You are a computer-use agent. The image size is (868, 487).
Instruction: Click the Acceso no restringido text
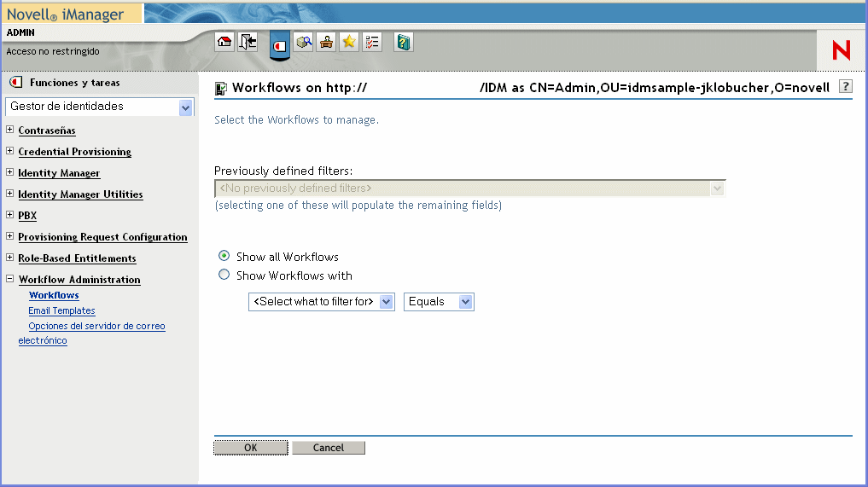click(53, 51)
